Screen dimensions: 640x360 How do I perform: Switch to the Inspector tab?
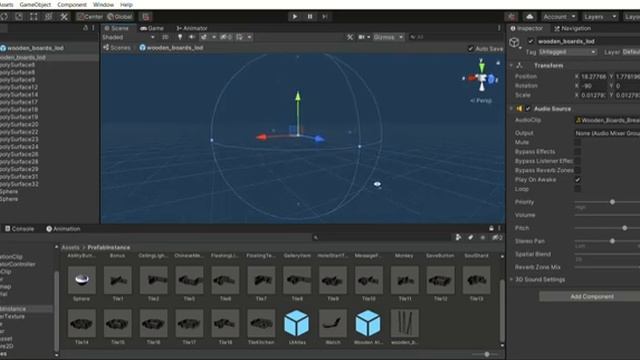(527, 28)
